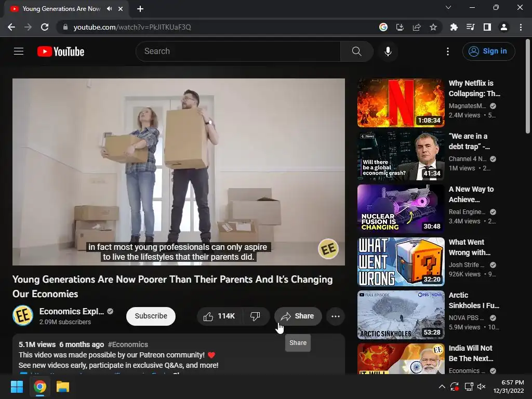Open Chrome profile icon
This screenshot has width=532, height=399.
point(504,27)
